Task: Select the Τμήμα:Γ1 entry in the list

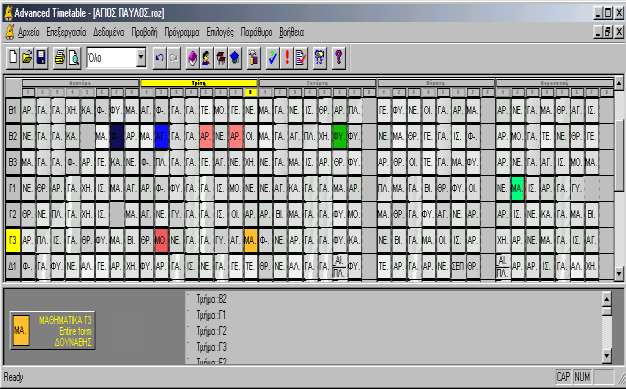Action: pos(211,316)
